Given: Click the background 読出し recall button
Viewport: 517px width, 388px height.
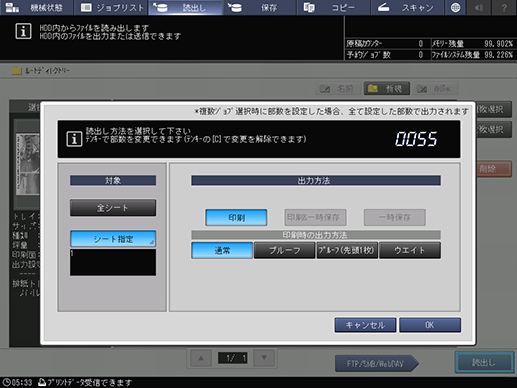Looking at the screenshot, I should pyautogui.click(x=484, y=362).
